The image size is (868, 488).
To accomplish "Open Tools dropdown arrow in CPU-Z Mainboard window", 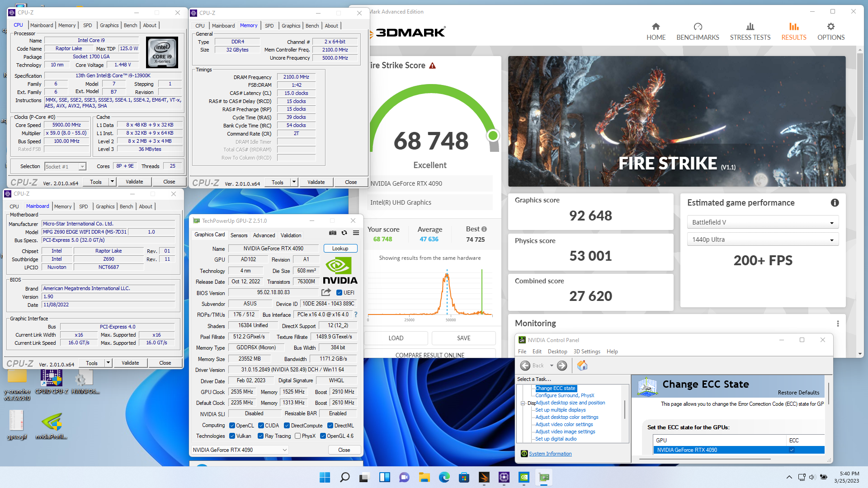I will tap(108, 363).
